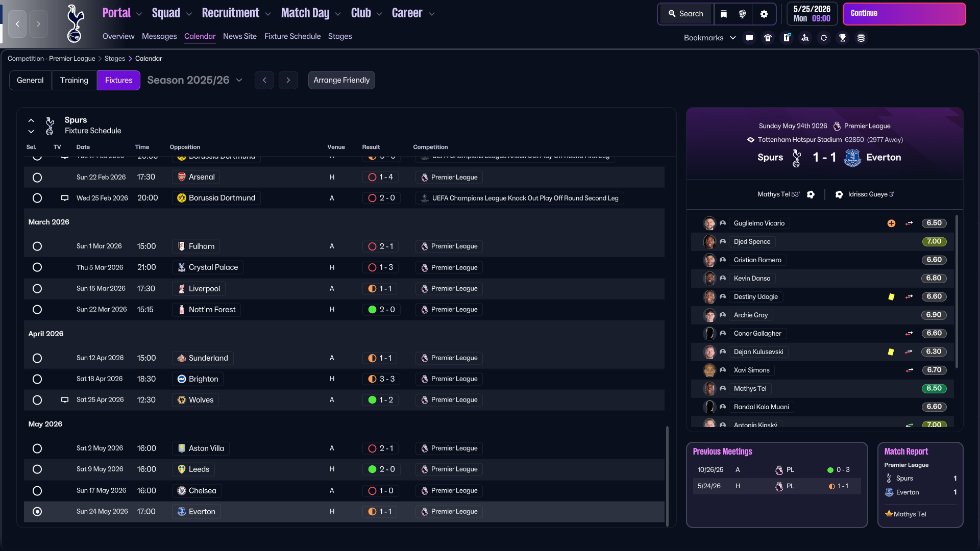Open the shirt squad bookmark icon
The width and height of the screenshot is (980, 551).
pyautogui.click(x=768, y=38)
